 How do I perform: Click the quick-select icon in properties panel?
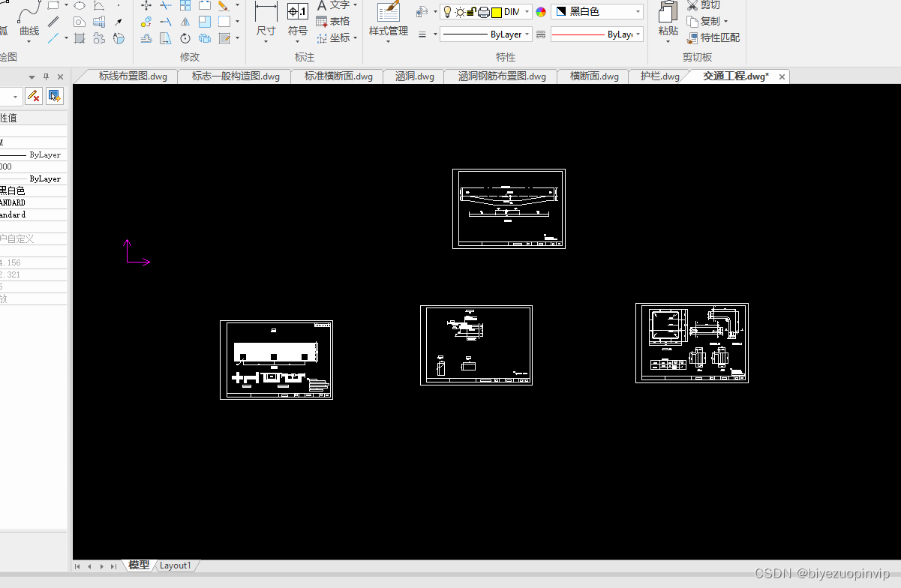pyautogui.click(x=54, y=96)
